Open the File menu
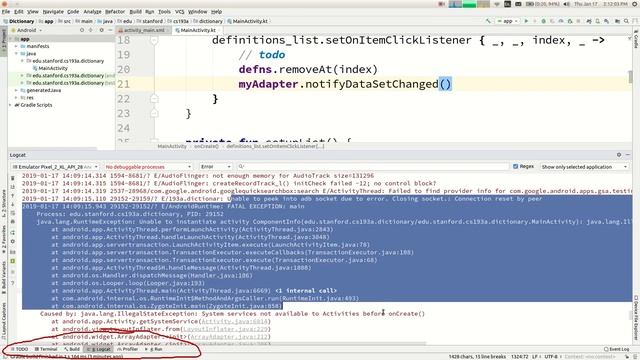 pyautogui.click(x=6, y=12)
